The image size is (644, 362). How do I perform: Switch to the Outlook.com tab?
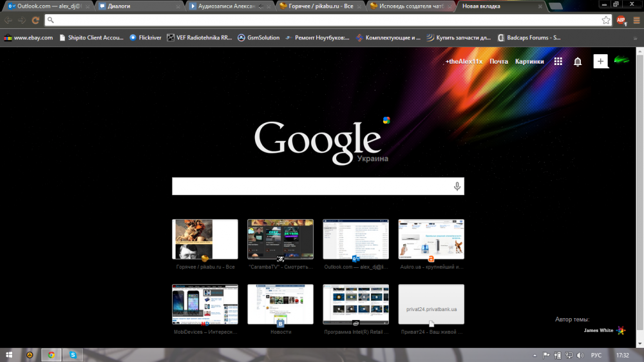pos(47,6)
